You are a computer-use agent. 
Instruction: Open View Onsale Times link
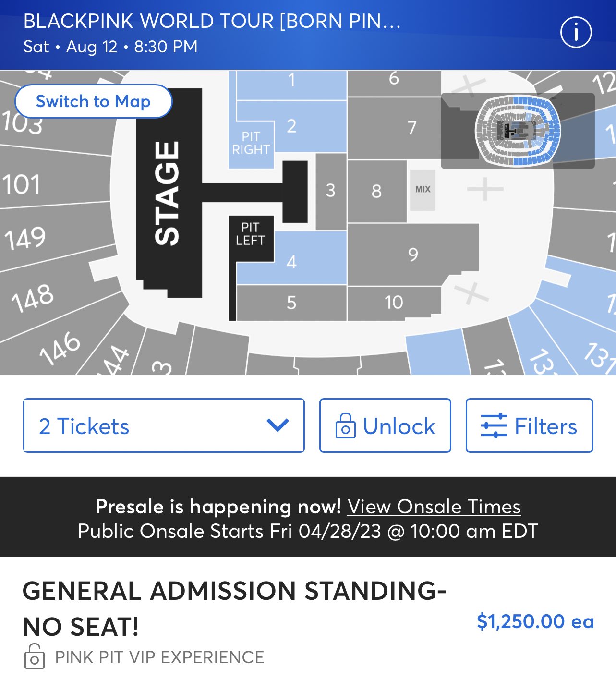(x=434, y=507)
